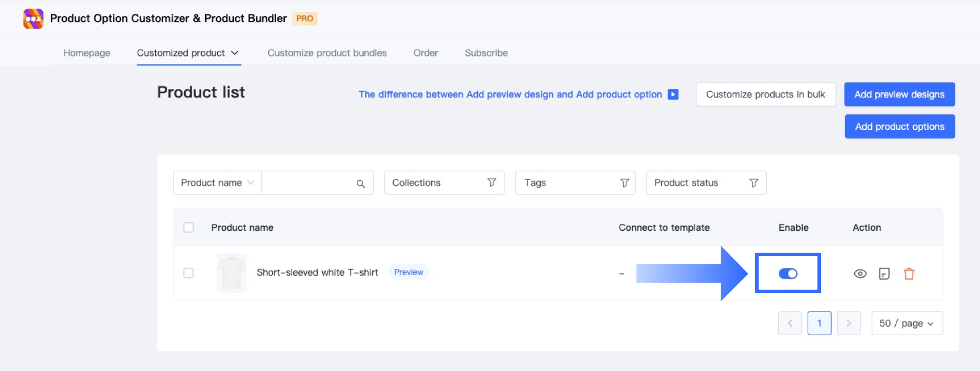The width and height of the screenshot is (980, 371).
Task: Open the Customized product menu tab
Action: click(x=187, y=53)
